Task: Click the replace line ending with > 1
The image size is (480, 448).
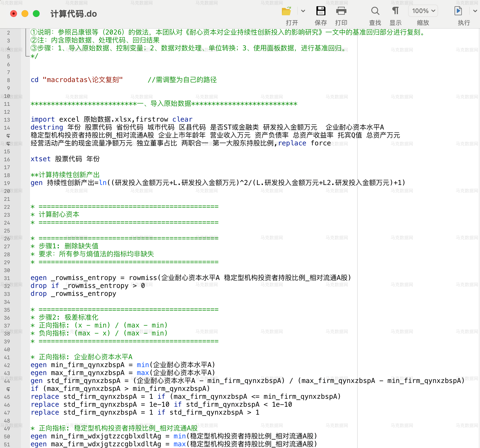Action: (145, 412)
